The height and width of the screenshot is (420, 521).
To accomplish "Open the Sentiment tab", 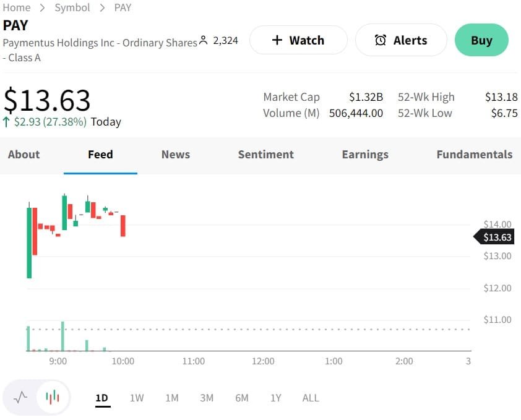I will pyautogui.click(x=266, y=155).
